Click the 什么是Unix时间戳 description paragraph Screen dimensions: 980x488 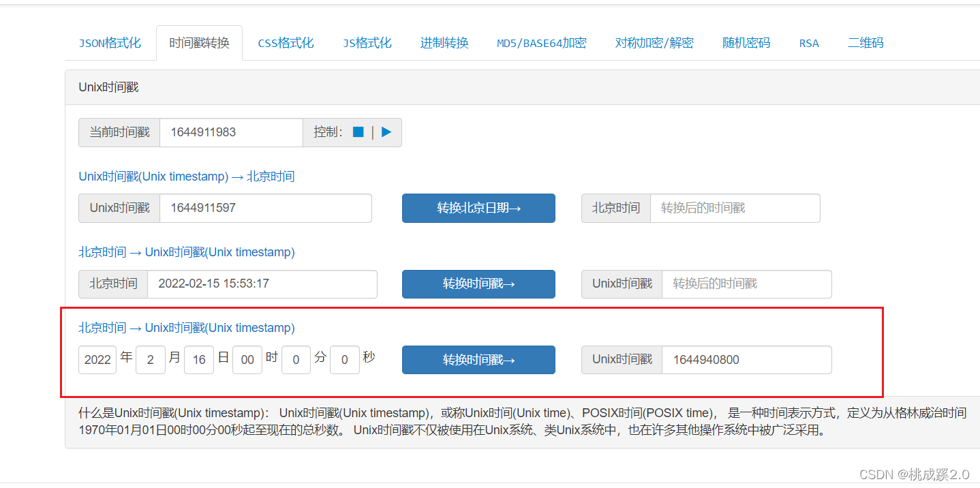tap(523, 422)
